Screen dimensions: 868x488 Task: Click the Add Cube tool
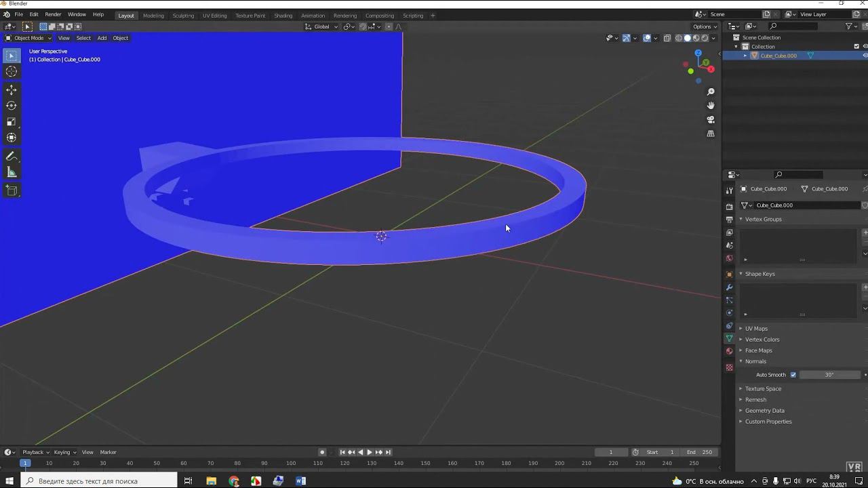coord(12,191)
